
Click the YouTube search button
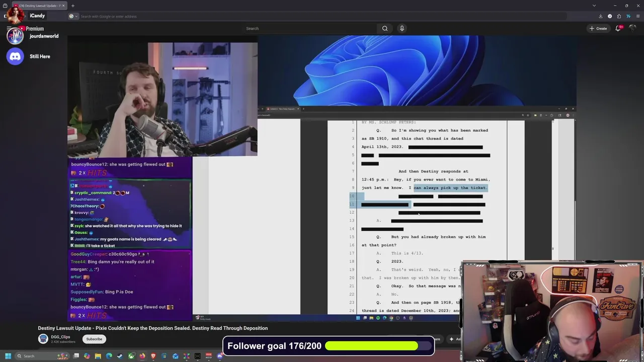385,29
